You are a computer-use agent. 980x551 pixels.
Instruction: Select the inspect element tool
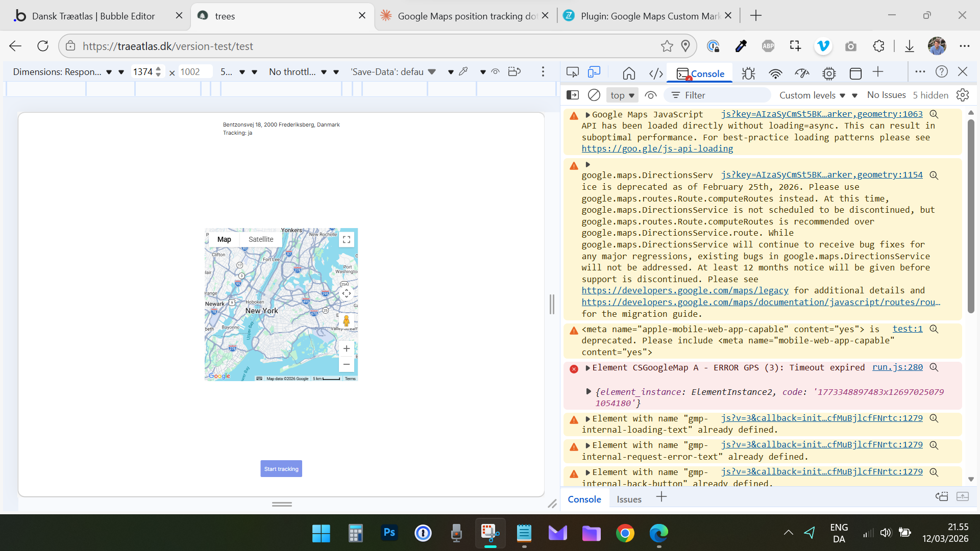(x=572, y=72)
